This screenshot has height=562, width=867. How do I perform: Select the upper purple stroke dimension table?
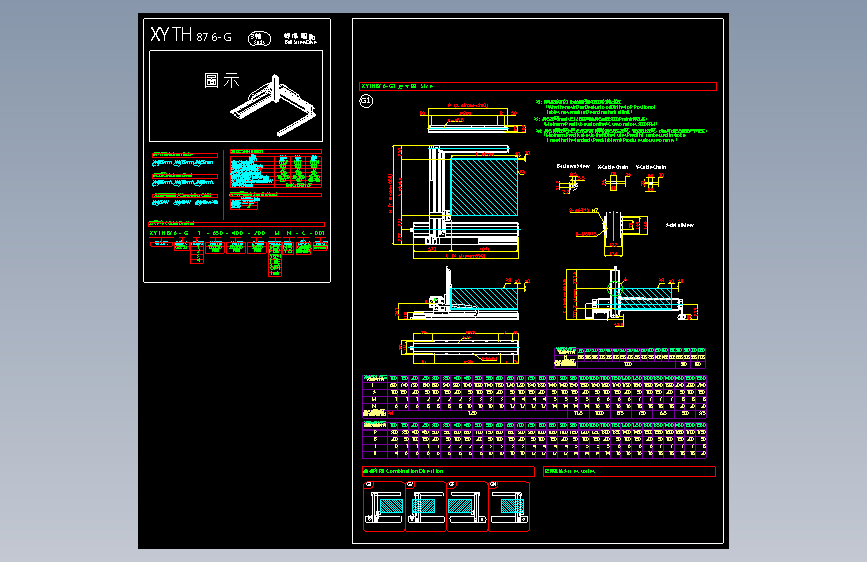point(534,396)
